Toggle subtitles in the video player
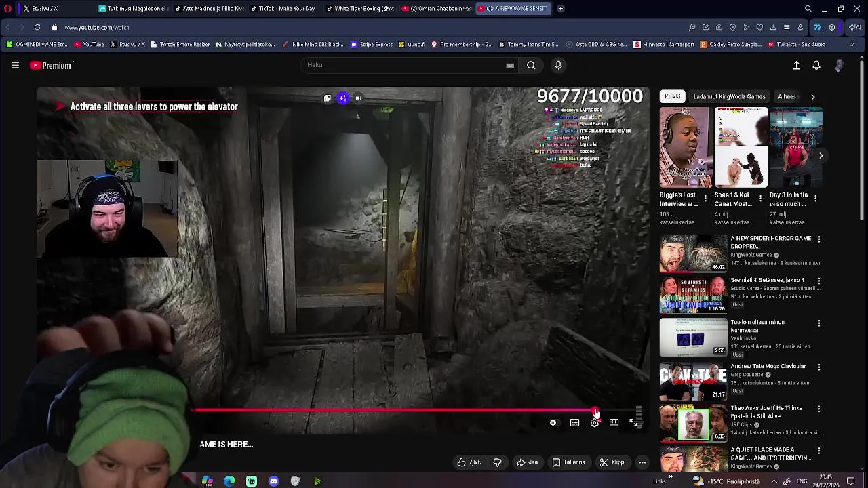 [x=574, y=422]
